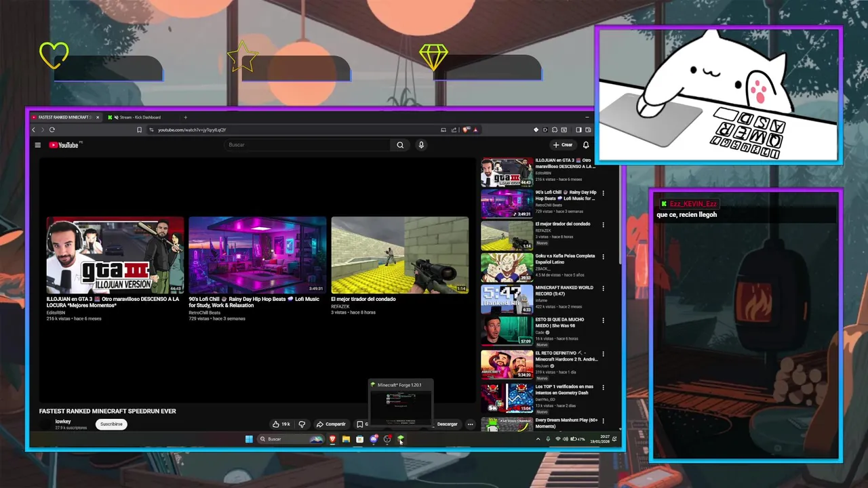868x488 pixels.
Task: Open File Explorer from taskbar
Action: [346, 439]
